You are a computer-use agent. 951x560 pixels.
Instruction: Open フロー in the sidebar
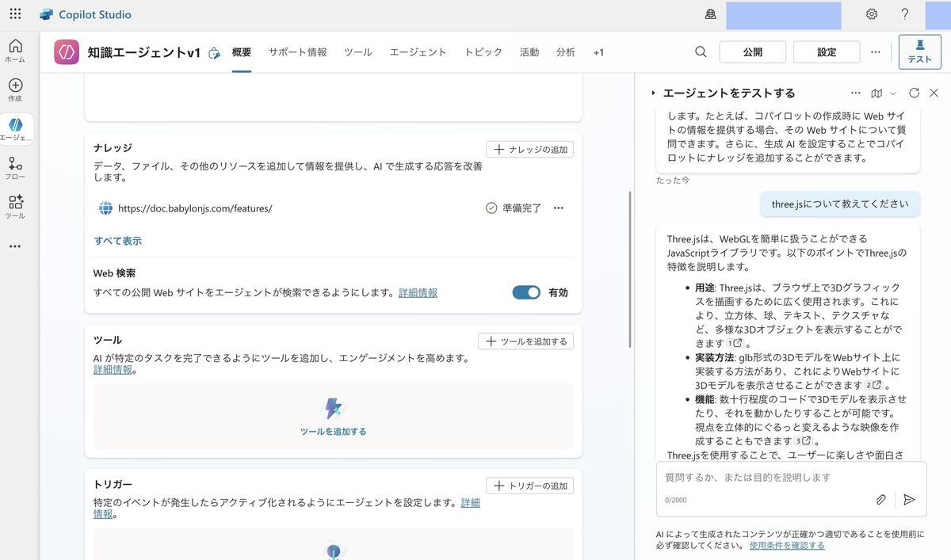[x=15, y=169]
